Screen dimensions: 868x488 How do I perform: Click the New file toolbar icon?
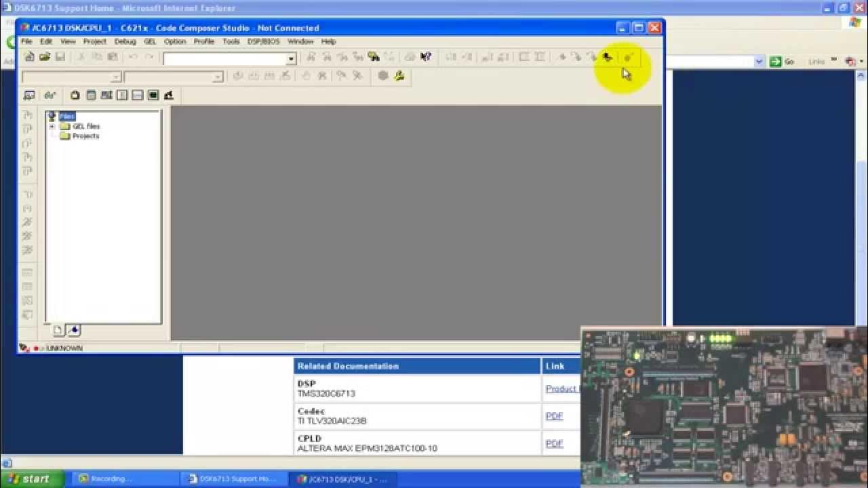coord(29,57)
